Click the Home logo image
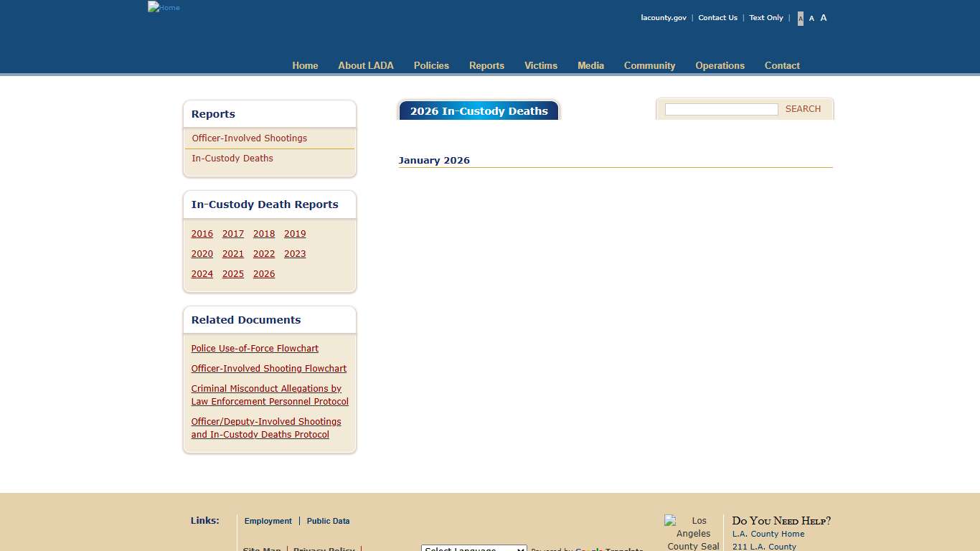The image size is (980, 551). [164, 7]
